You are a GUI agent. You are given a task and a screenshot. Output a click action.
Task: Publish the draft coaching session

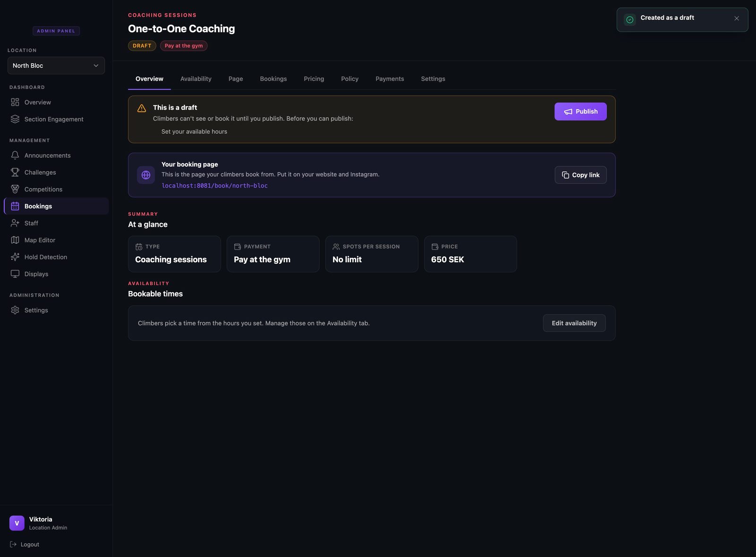(580, 111)
